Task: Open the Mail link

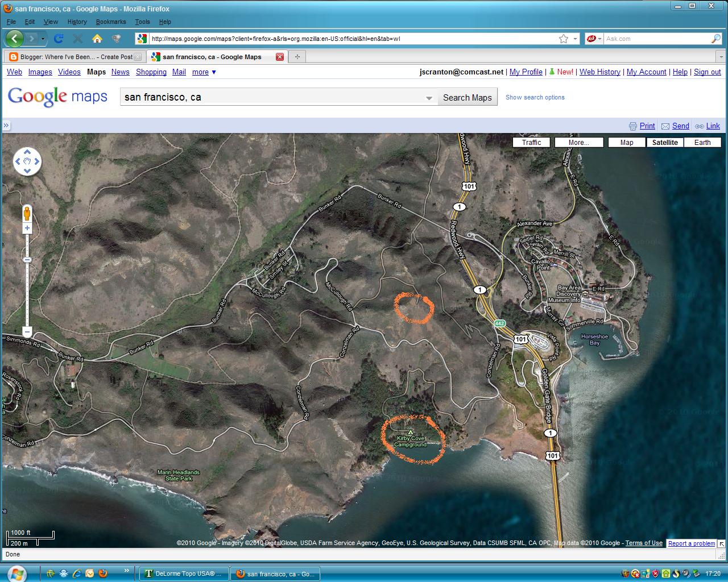Action: (x=179, y=72)
